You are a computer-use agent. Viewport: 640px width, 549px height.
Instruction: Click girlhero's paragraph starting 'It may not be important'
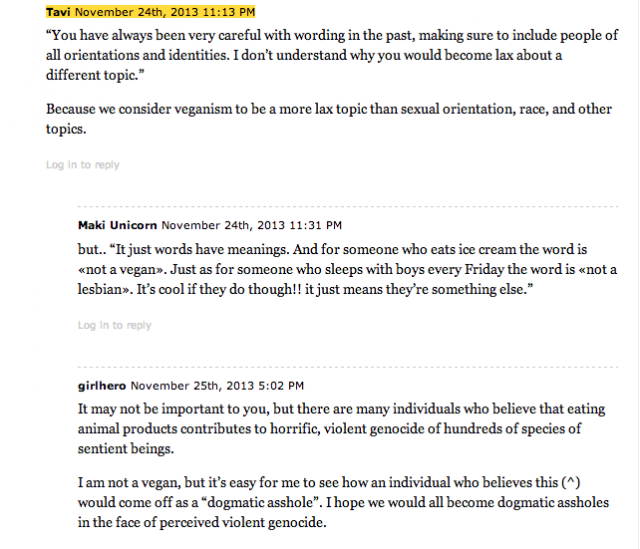341,429
